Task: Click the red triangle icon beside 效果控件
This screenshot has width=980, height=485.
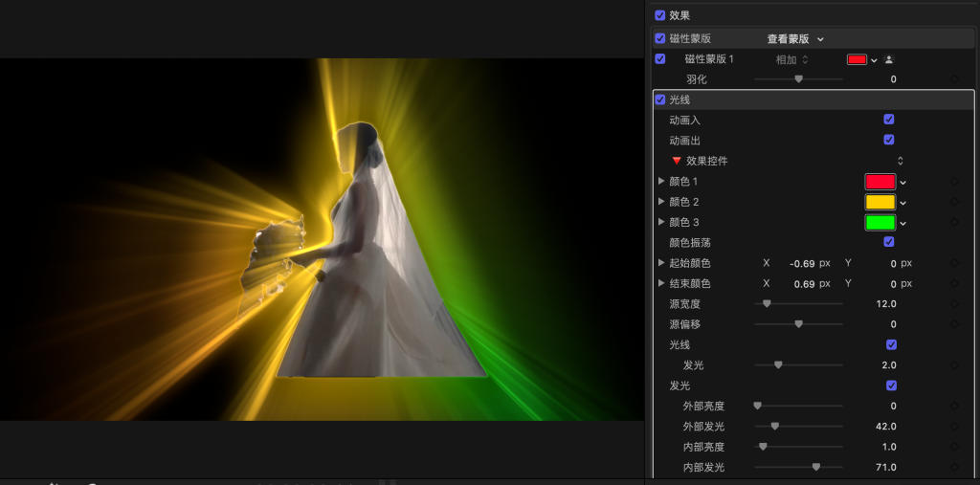Action: pos(677,161)
